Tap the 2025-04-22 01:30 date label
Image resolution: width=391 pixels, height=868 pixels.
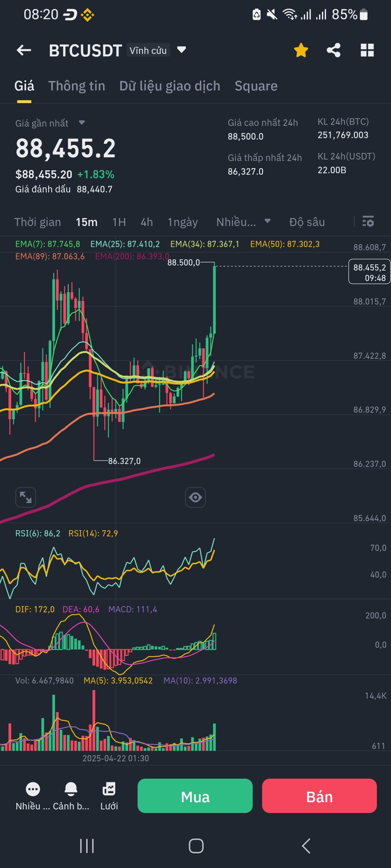115,758
